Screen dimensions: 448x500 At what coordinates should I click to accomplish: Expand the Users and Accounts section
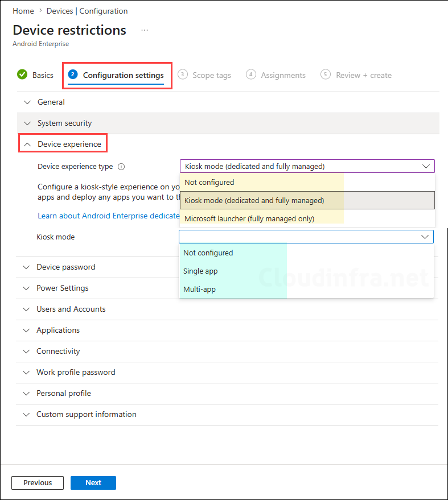(x=227, y=309)
